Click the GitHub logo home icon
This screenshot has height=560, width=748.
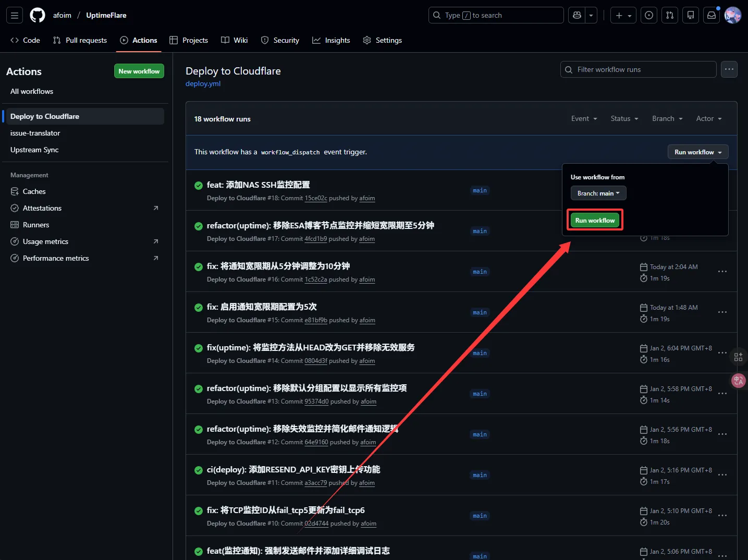point(38,15)
